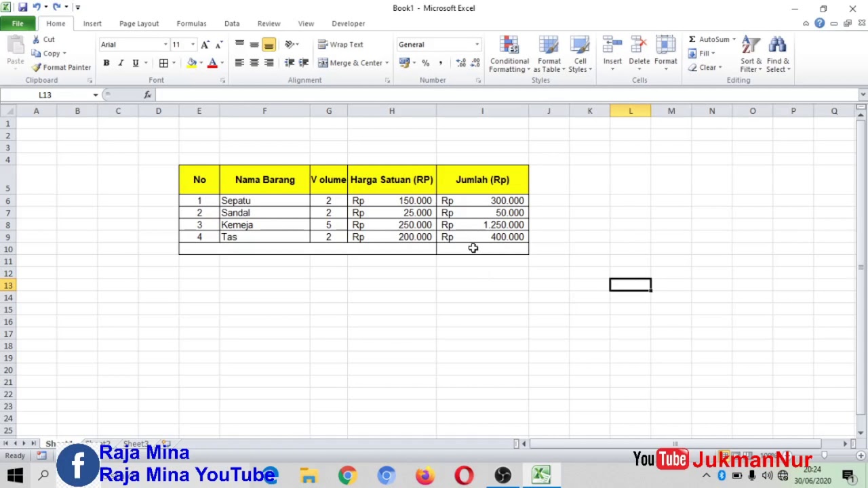The image size is (868, 488).
Task: Open Google Chrome from taskbar
Action: point(347,475)
